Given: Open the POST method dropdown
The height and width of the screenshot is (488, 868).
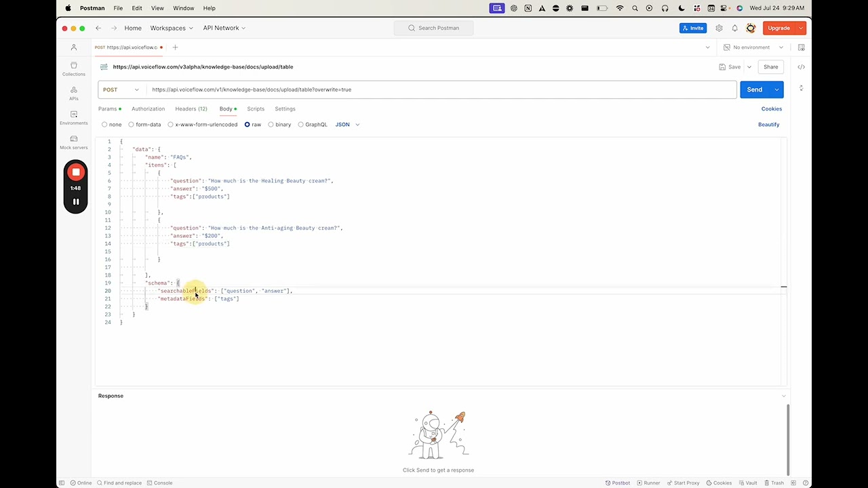Looking at the screenshot, I should coord(121,89).
